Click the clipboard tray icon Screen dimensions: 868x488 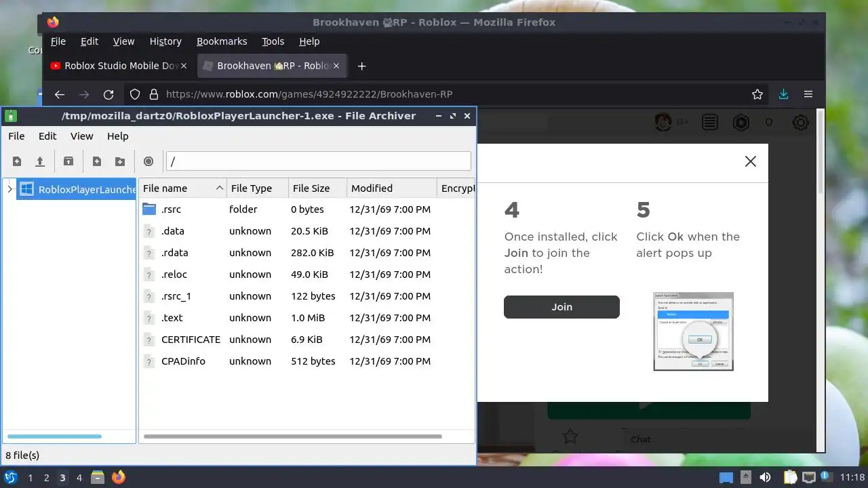pos(790,477)
